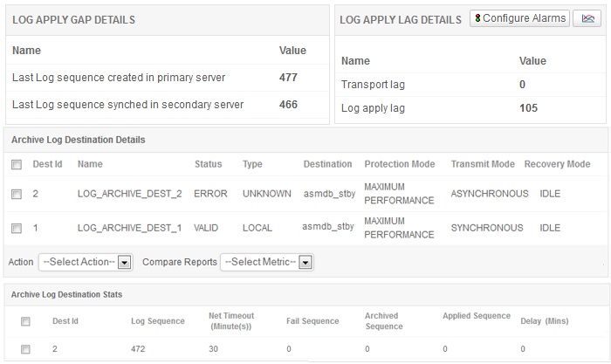Click the Log apply lag value 105

(528, 108)
